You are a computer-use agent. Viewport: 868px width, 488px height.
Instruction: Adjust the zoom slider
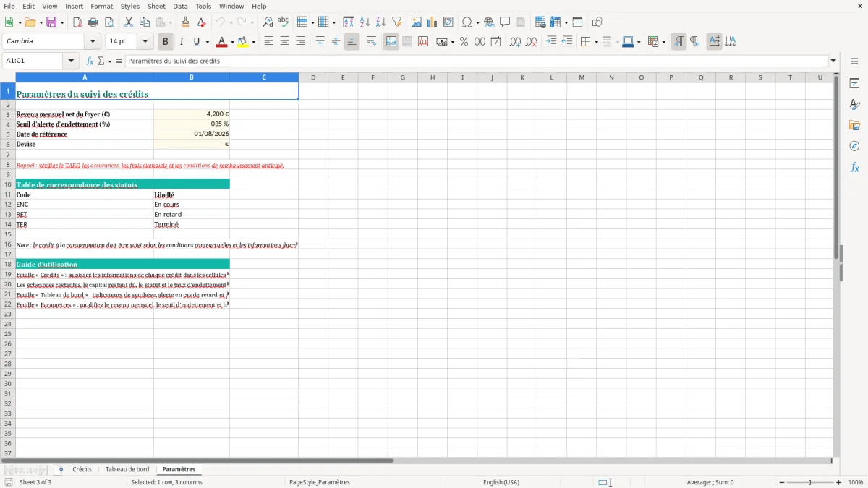[809, 482]
